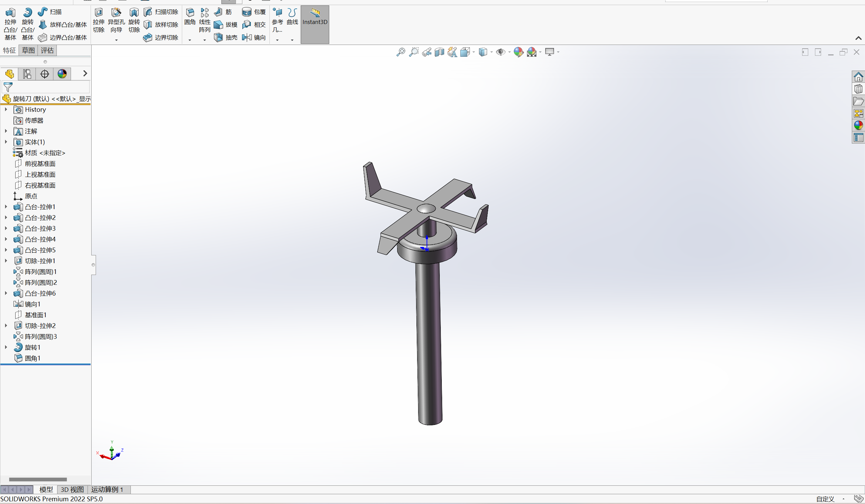865x504 pixels.
Task: Click the Mirror (镜向) feature icon
Action: point(247,37)
